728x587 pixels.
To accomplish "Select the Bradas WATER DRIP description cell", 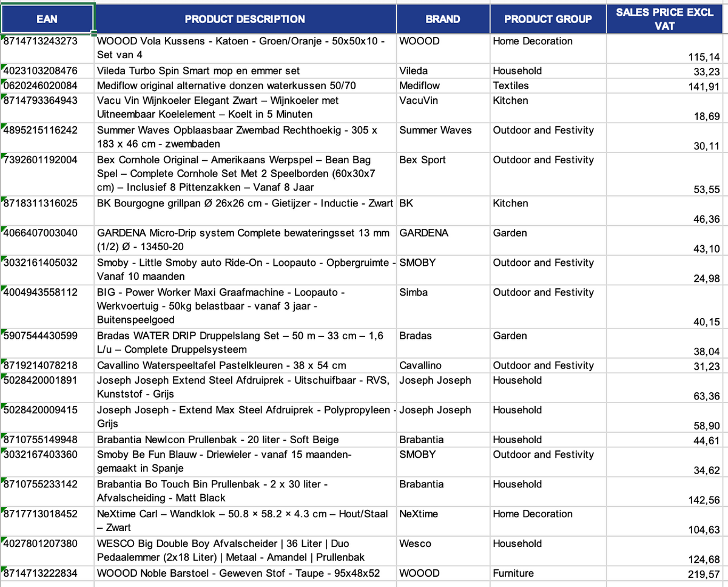I will pos(245,343).
